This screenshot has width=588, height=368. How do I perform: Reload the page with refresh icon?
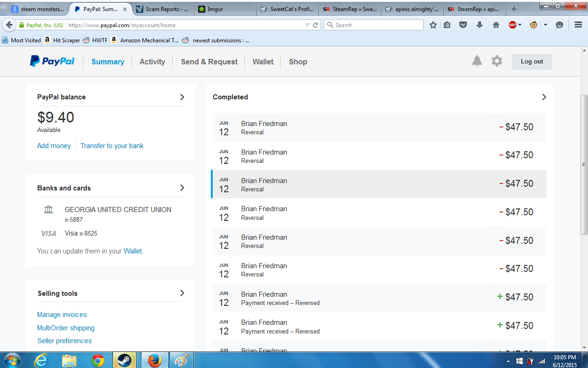click(x=316, y=25)
